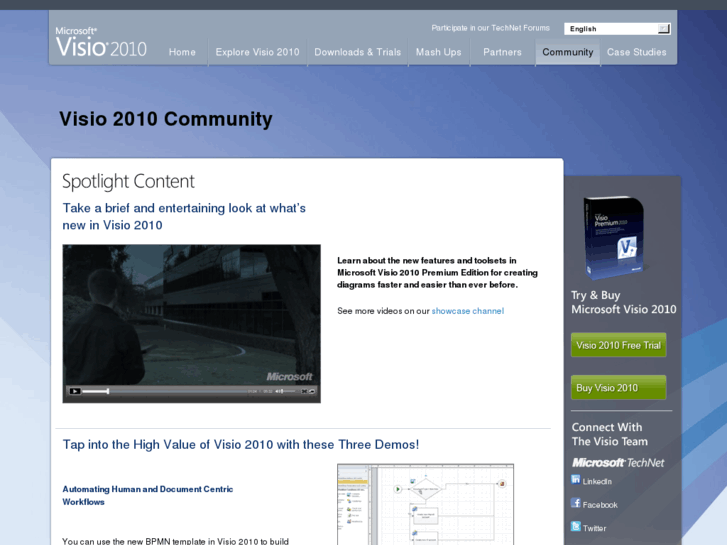727x545 pixels.
Task: Open the Twitter text link
Action: [594, 528]
